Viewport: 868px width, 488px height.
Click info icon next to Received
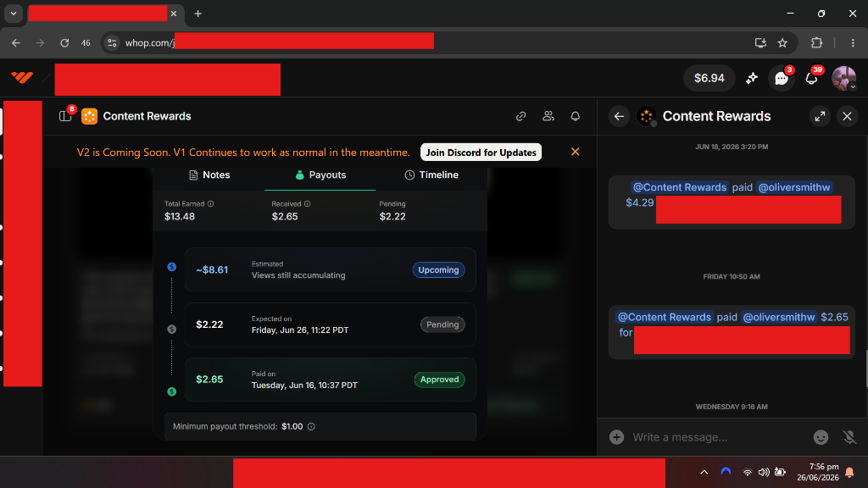307,203
